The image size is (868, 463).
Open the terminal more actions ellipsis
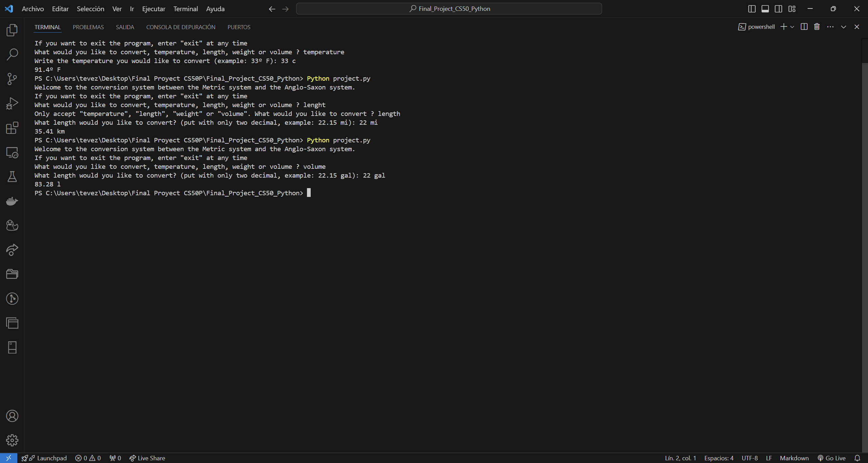click(x=830, y=27)
